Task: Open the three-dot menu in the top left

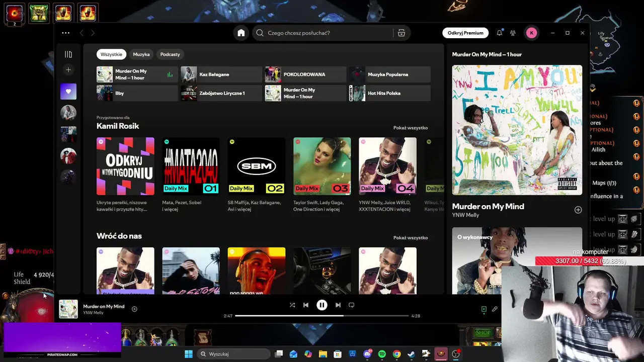Action: pos(65,33)
